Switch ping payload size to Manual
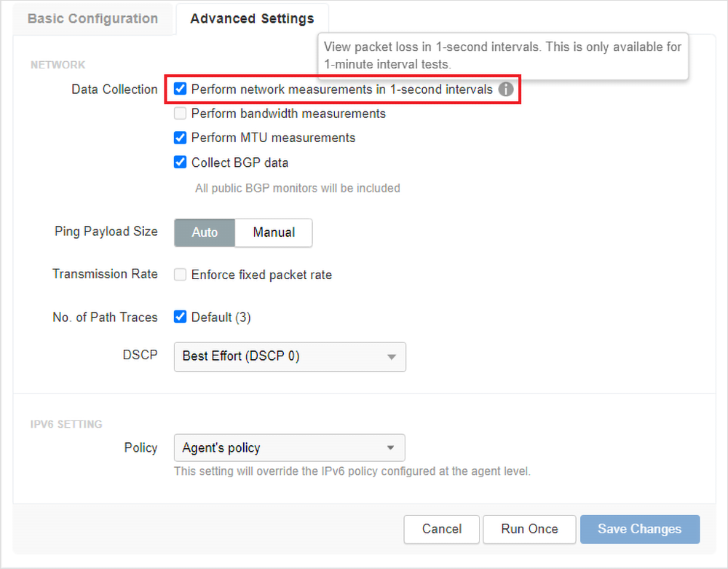 (x=274, y=232)
